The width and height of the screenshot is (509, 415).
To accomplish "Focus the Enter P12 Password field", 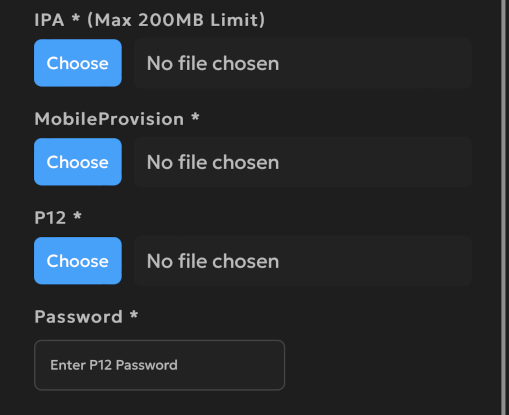I will (159, 365).
